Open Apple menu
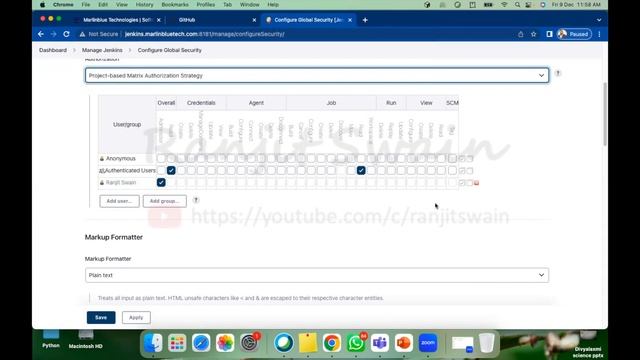Viewport: 640px width, 360px height. pos(42,4)
